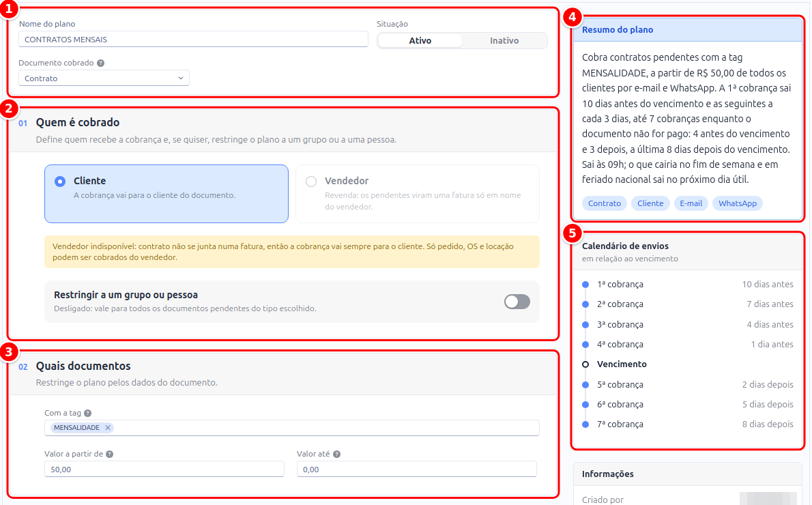This screenshot has height=505, width=812.
Task: Show help icon for Valor até
Action: pos(336,454)
